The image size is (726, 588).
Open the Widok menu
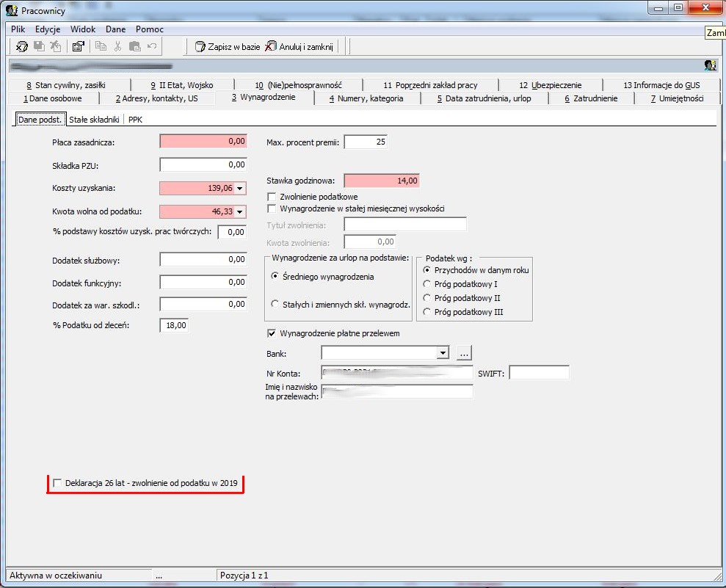pos(83,29)
